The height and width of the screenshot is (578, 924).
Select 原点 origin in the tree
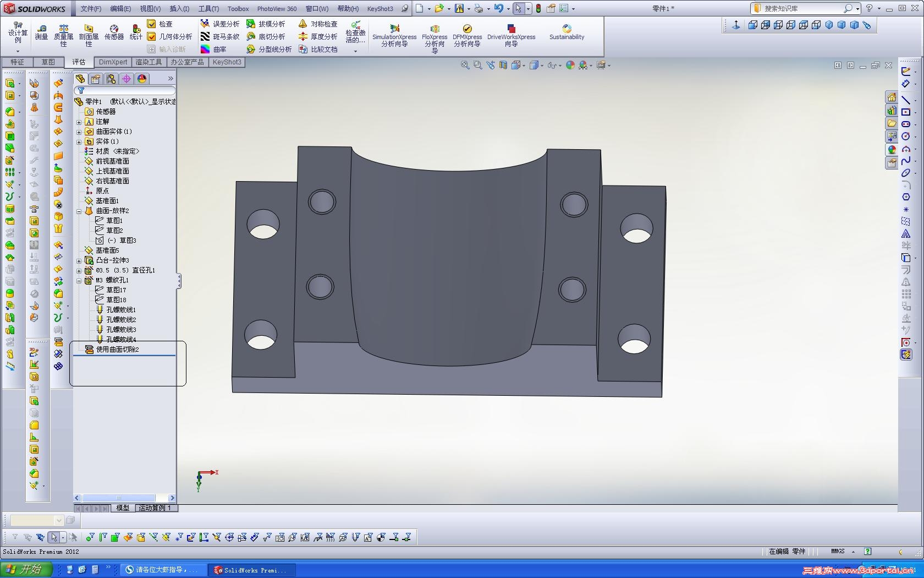click(97, 191)
